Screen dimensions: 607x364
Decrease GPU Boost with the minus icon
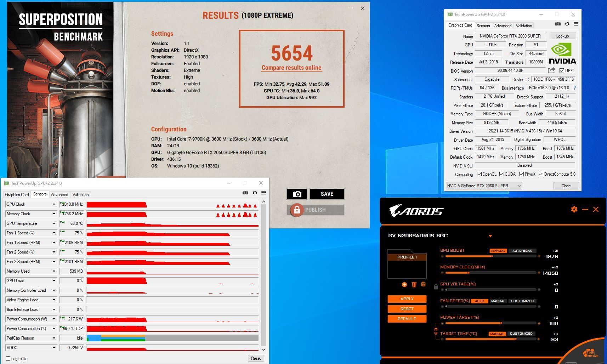(442, 256)
